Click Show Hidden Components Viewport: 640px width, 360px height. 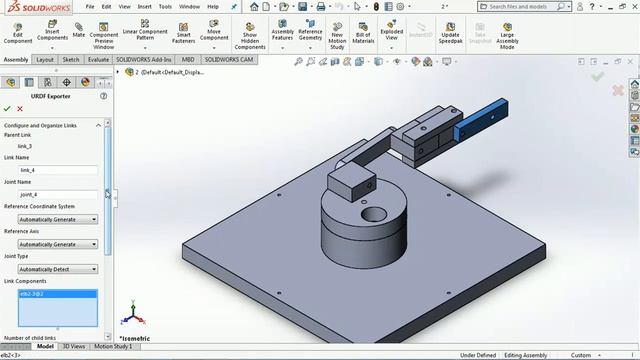pos(250,36)
